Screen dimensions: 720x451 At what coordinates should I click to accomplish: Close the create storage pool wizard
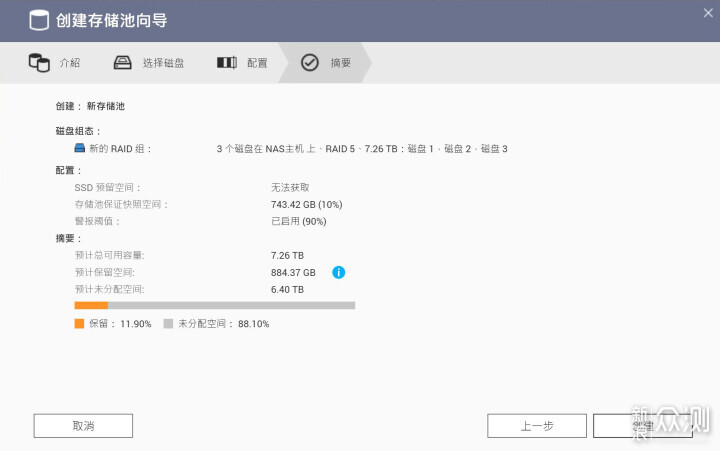click(x=708, y=13)
